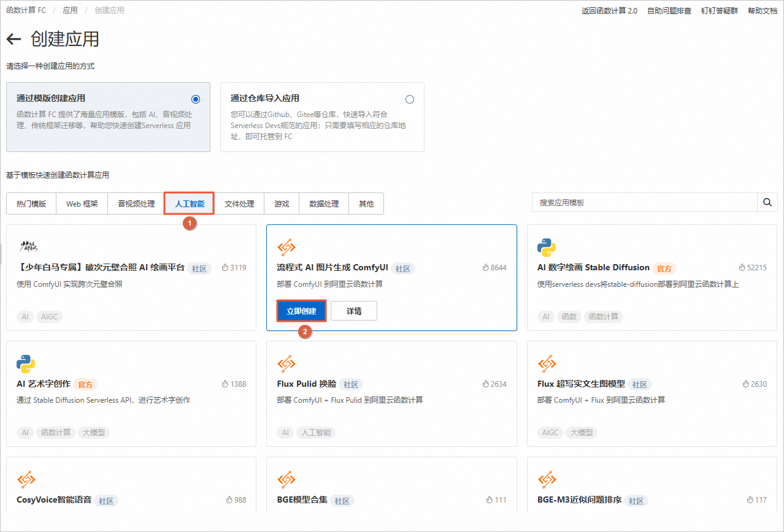Open the Web 框架 tab

pos(82,204)
